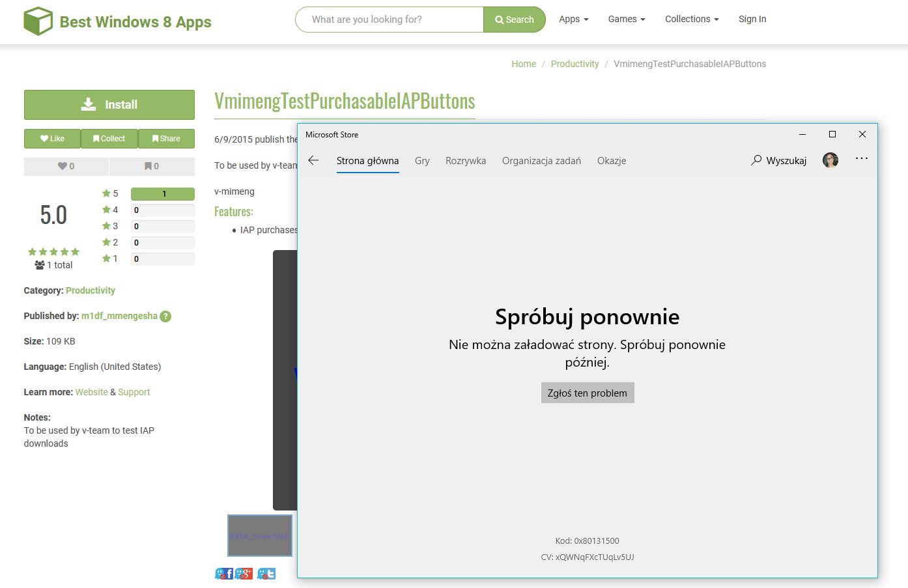Image resolution: width=908 pixels, height=588 pixels.
Task: Click the Share button
Action: click(x=166, y=139)
